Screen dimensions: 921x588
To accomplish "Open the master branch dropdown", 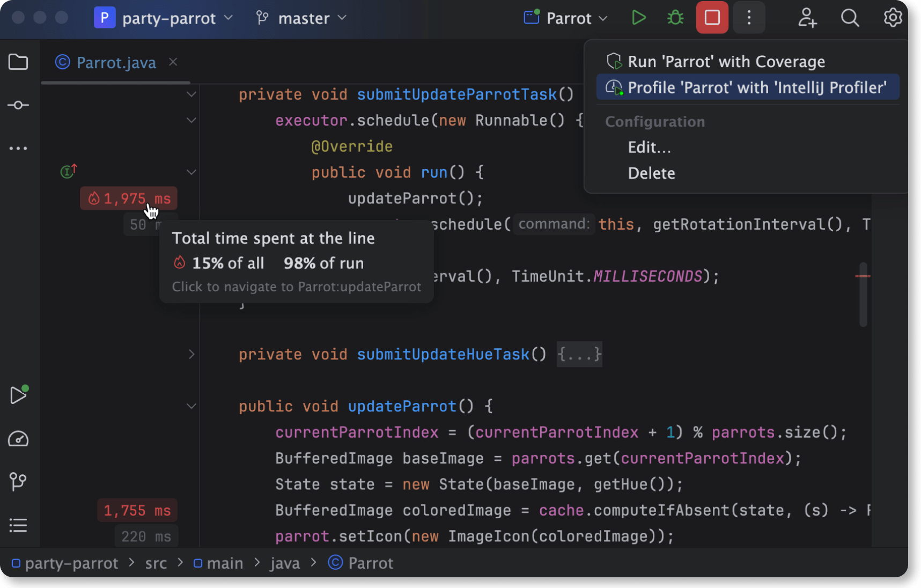I will tap(301, 18).
